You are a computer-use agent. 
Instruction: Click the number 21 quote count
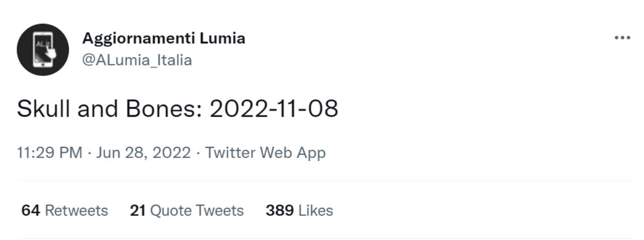point(138,210)
